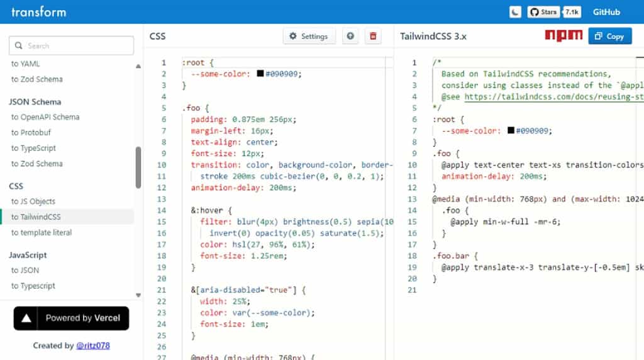
Task: View the 7.1k stars count
Action: coord(572,12)
